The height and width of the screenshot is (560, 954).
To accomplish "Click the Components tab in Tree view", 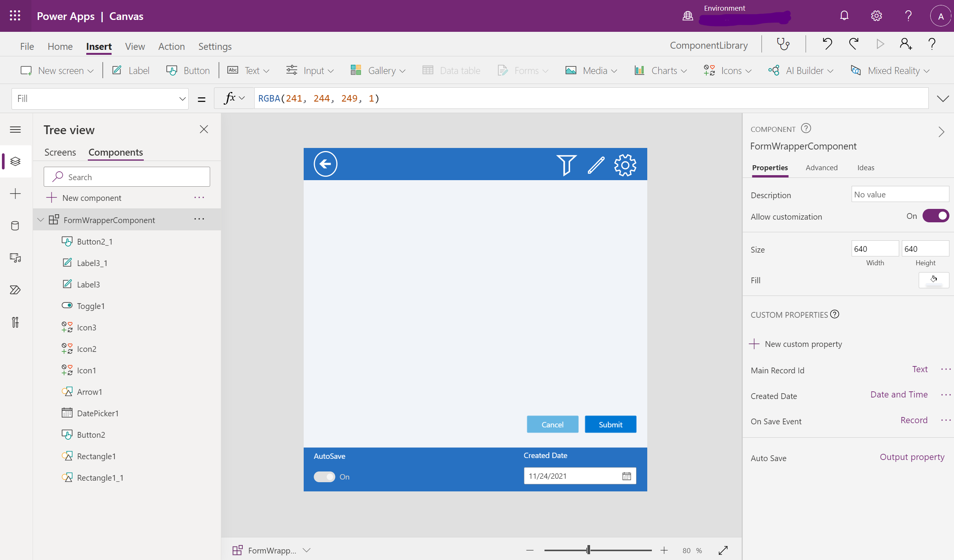I will [x=115, y=151].
